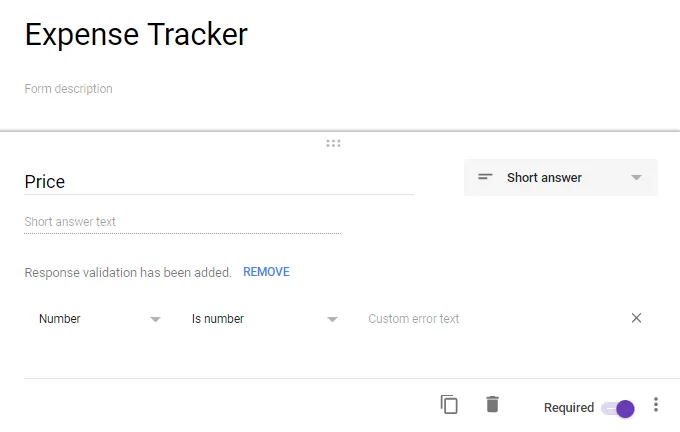Focus the Custom error text field
Viewport: 680px width, 432px height.
(x=480, y=319)
